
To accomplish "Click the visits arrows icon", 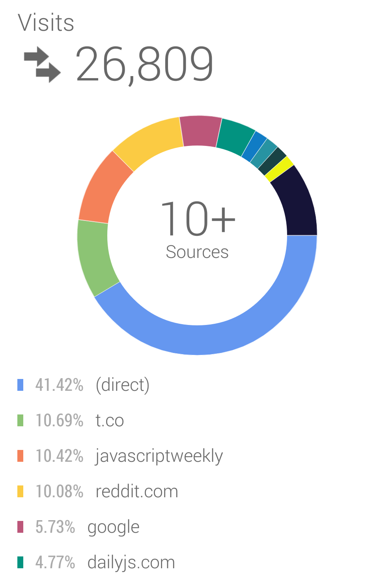I will pos(42,65).
